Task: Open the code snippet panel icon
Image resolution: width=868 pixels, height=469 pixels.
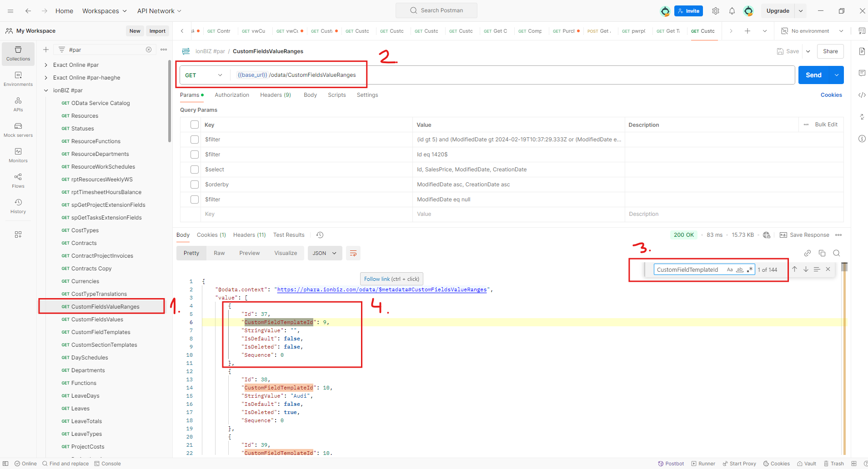Action: (x=862, y=95)
